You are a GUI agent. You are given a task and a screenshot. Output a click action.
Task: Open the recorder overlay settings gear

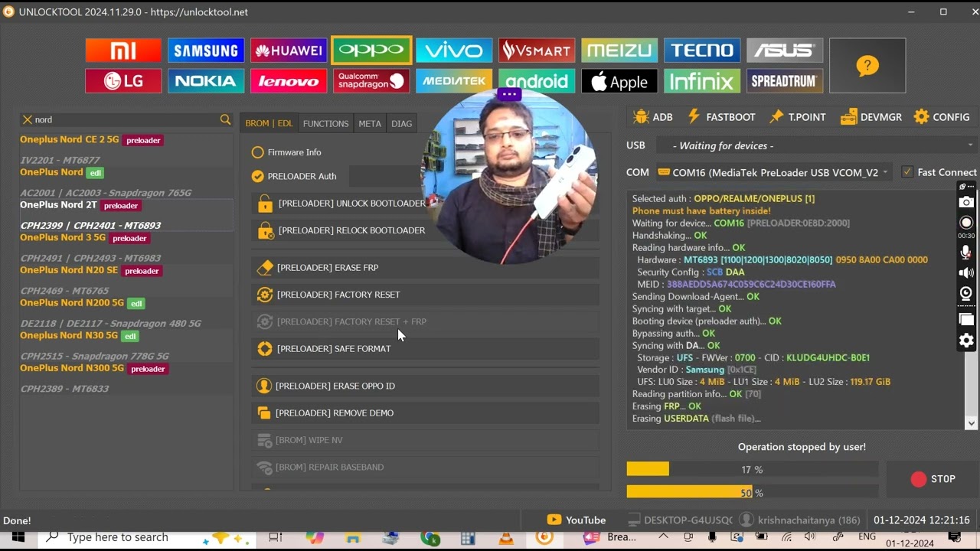point(967,341)
